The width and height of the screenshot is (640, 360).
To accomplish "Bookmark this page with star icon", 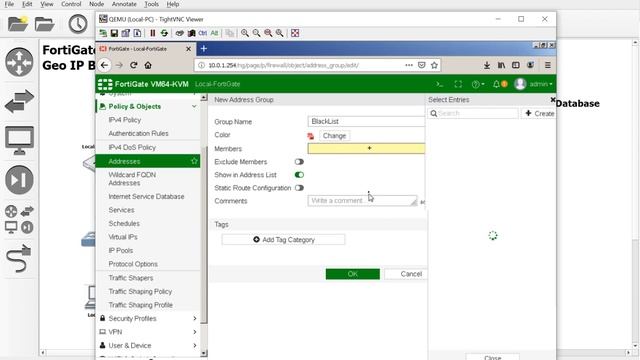I will 434,65.
